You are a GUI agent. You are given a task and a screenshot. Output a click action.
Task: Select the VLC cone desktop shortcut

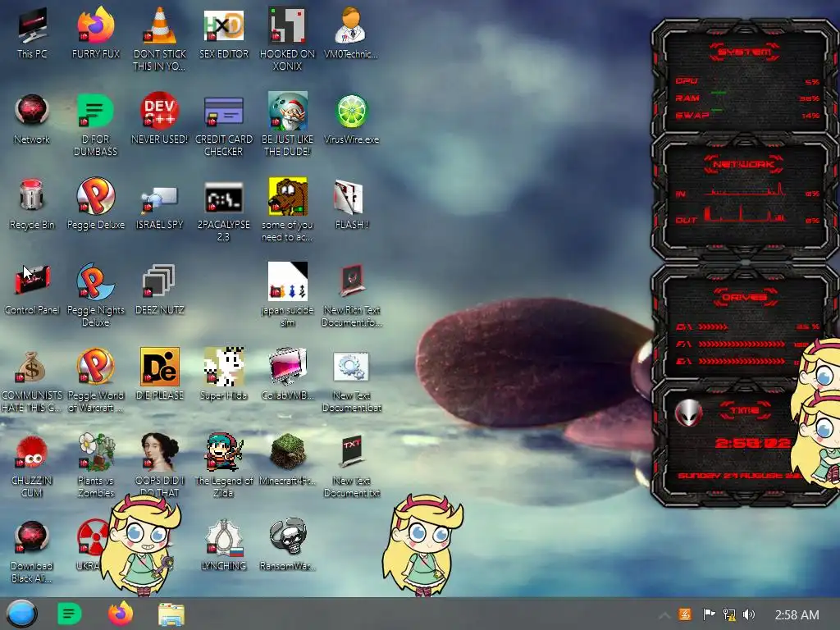point(160,39)
